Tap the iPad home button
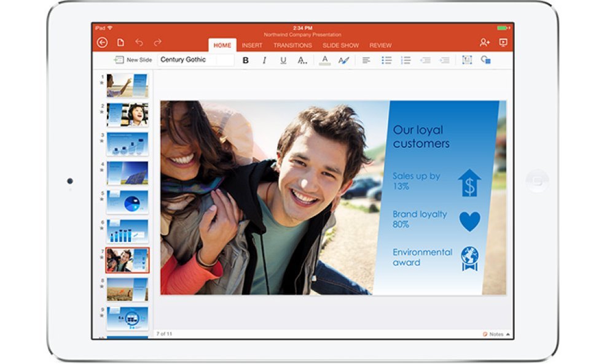The image size is (607, 364). point(538,180)
